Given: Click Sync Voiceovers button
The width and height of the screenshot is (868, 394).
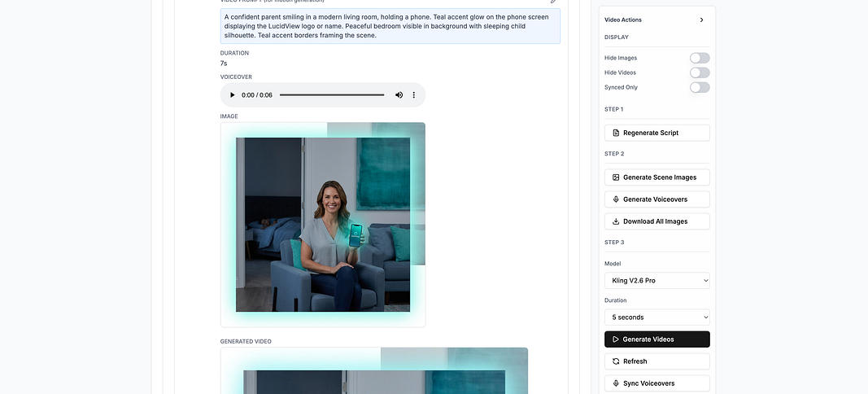Looking at the screenshot, I should [657, 383].
